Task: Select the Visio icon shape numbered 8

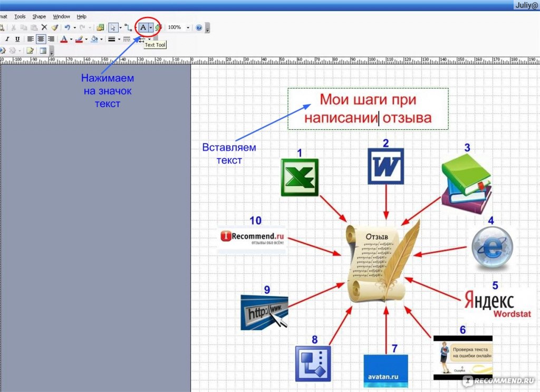Action: click(313, 364)
